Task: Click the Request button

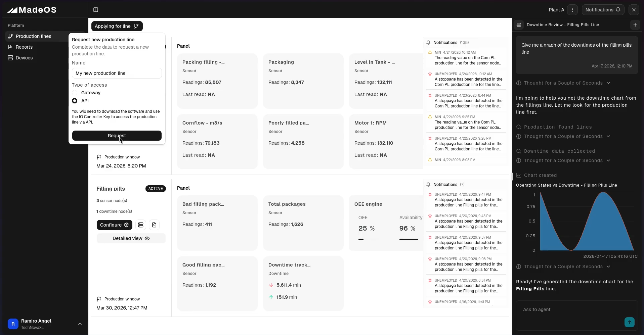Action: coord(117,136)
